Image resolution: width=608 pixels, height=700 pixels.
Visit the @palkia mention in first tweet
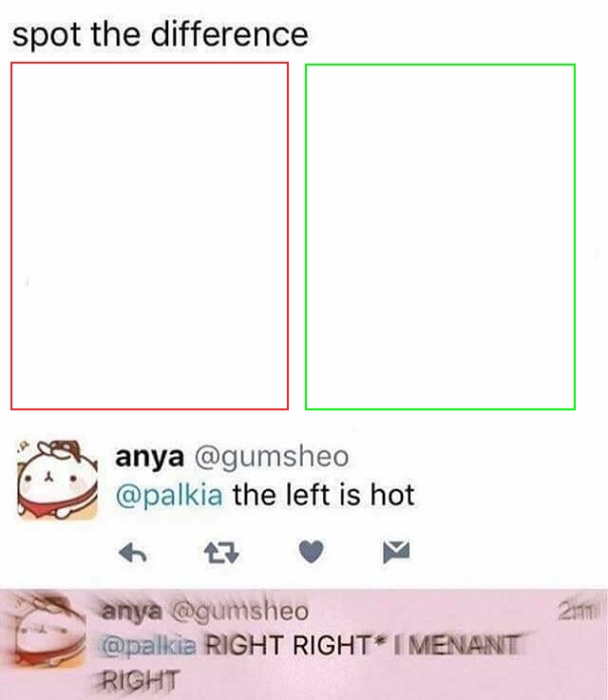[169, 495]
